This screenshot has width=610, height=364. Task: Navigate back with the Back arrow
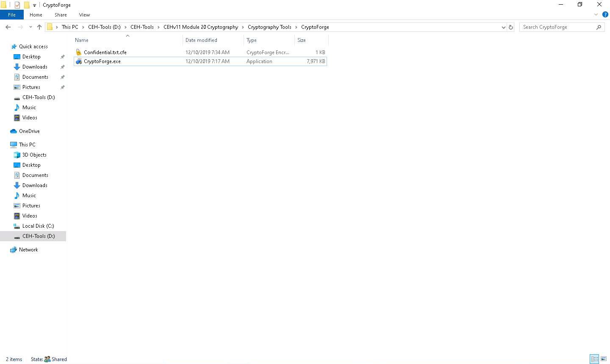coord(8,27)
